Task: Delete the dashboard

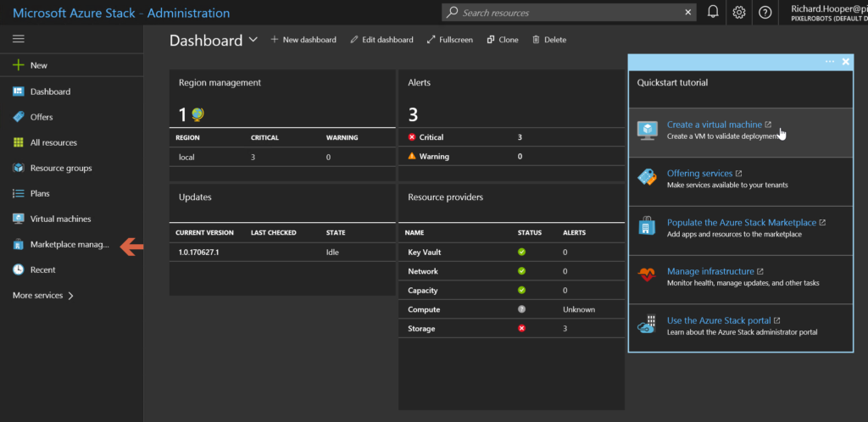Action: coord(549,40)
